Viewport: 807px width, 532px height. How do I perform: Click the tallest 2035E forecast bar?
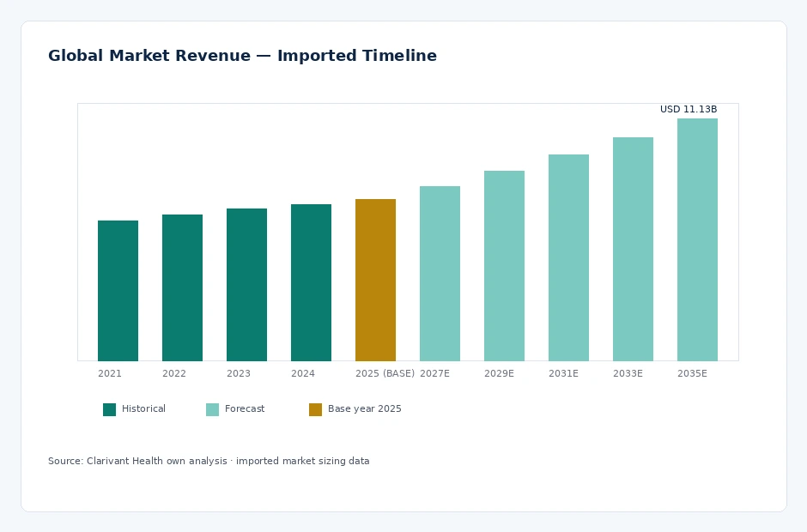[697, 239]
